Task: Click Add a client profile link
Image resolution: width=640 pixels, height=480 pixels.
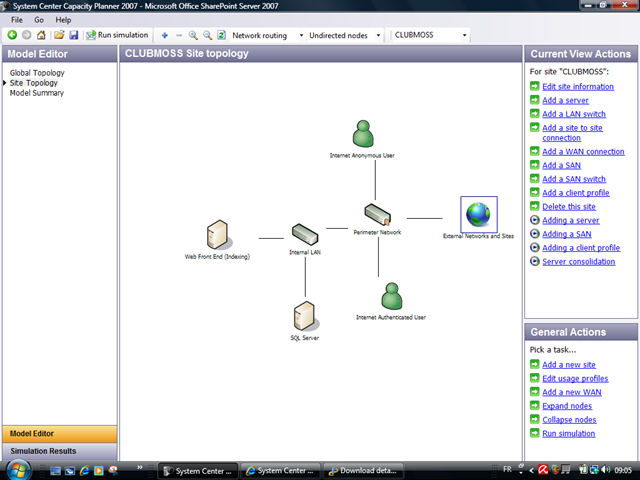Action: [x=576, y=193]
